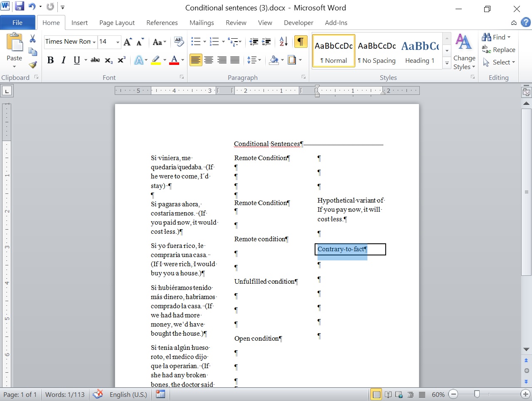The image size is (532, 401).
Task: Toggle Italic formatting
Action: pyautogui.click(x=63, y=60)
